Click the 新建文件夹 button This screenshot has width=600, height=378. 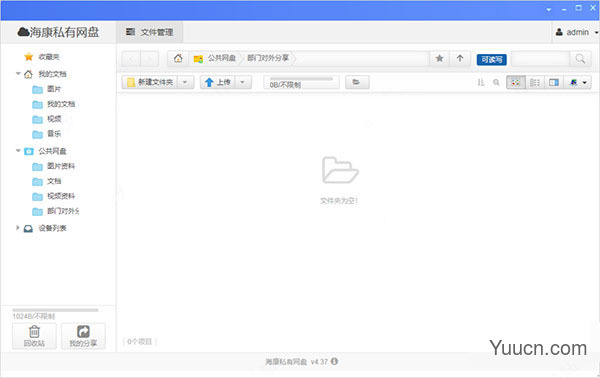[150, 82]
